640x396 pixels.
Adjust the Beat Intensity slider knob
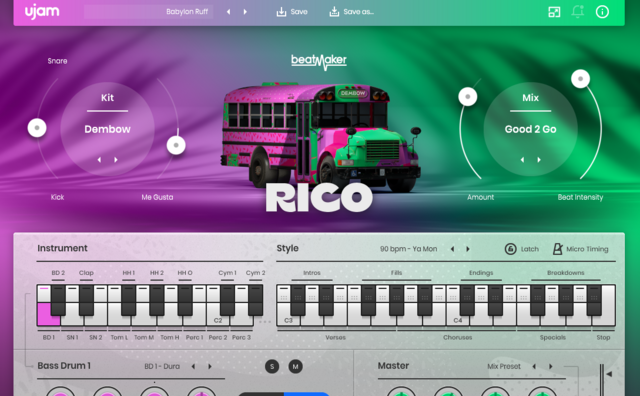click(x=580, y=78)
